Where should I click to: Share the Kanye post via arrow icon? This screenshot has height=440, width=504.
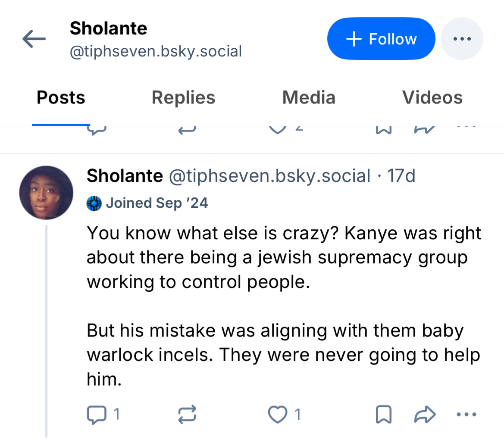pos(425,415)
